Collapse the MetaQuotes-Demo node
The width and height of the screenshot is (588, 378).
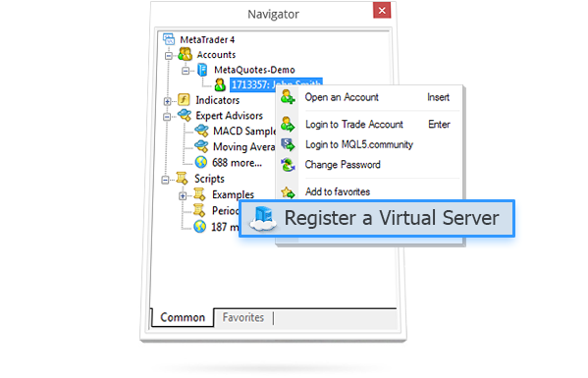[186, 71]
